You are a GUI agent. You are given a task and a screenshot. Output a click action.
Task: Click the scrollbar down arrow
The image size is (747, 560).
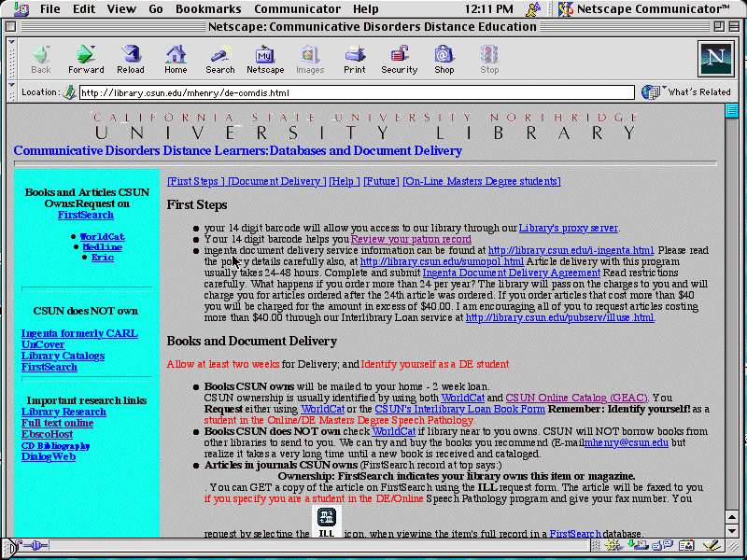click(732, 530)
